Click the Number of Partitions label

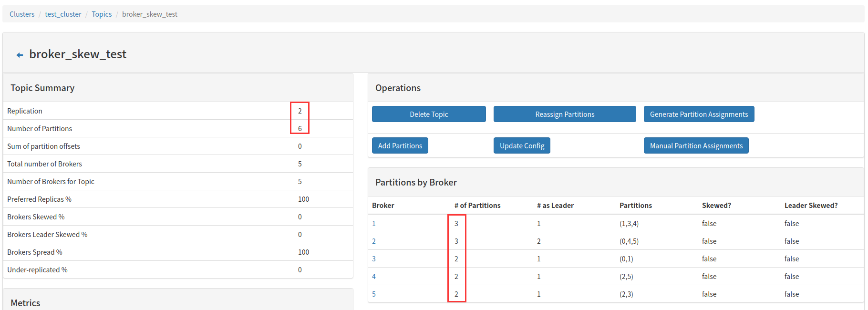(40, 128)
